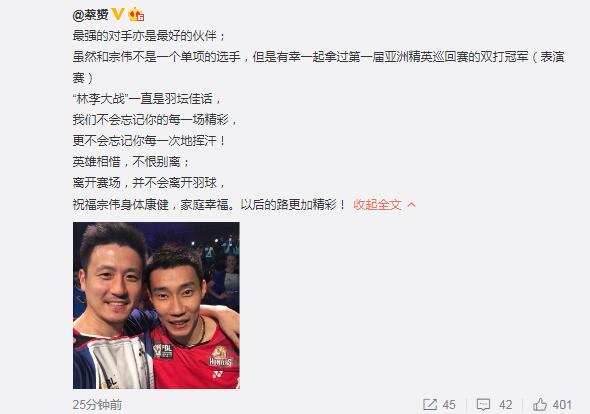
Task: Click the comment count 42
Action: point(506,405)
